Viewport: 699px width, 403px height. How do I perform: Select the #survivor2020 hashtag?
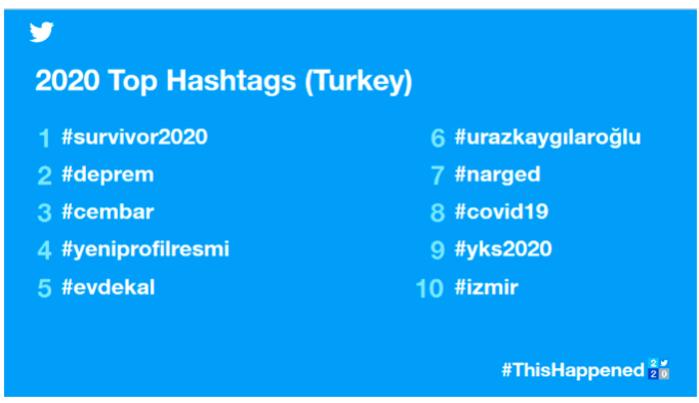coord(135,136)
